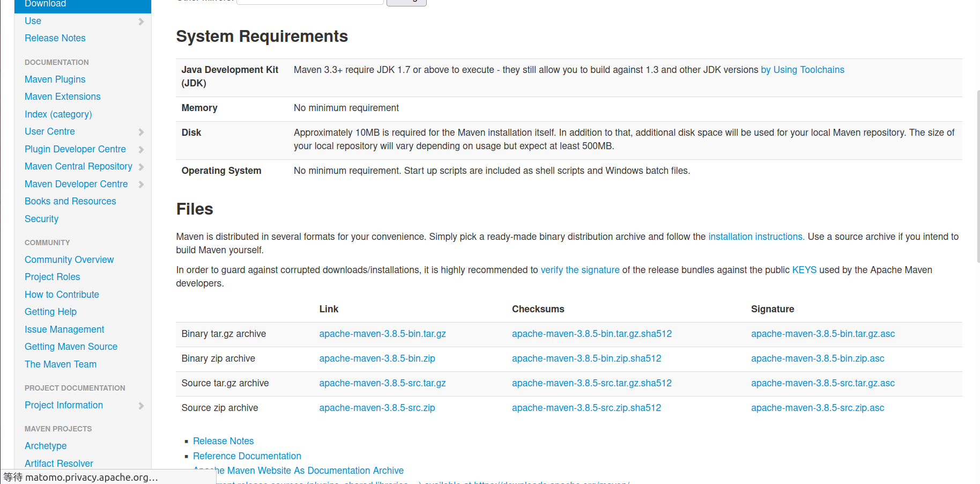The image size is (980, 484).
Task: Expand the User Centre chevron
Action: click(x=142, y=132)
